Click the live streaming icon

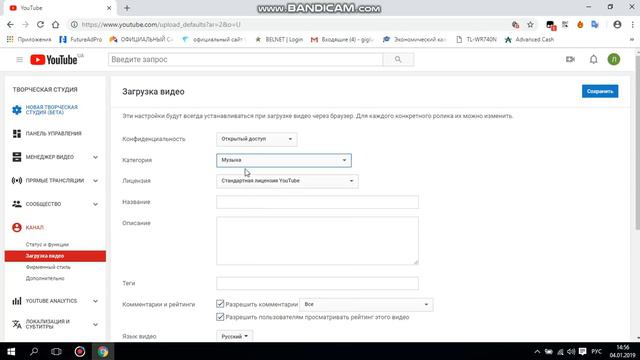[x=17, y=180]
